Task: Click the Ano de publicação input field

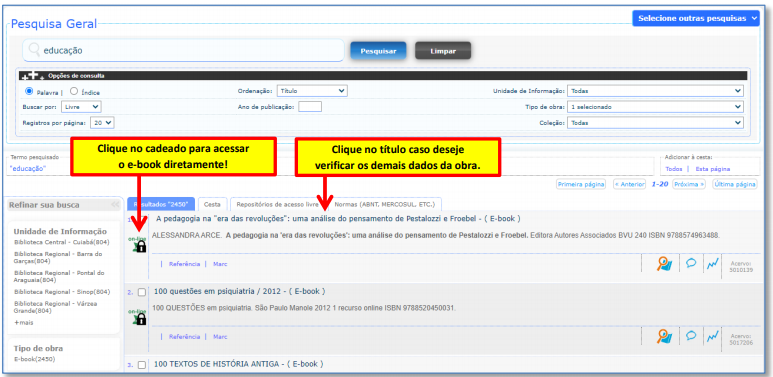Action: click(x=310, y=106)
